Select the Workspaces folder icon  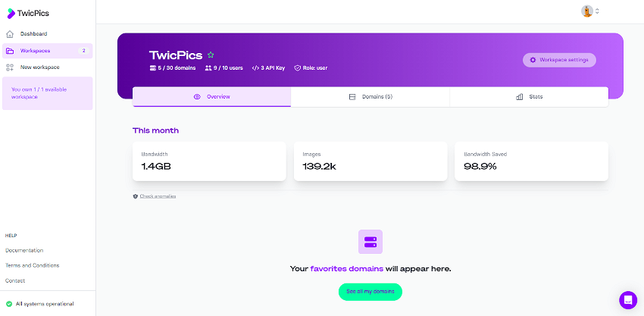(x=11, y=51)
